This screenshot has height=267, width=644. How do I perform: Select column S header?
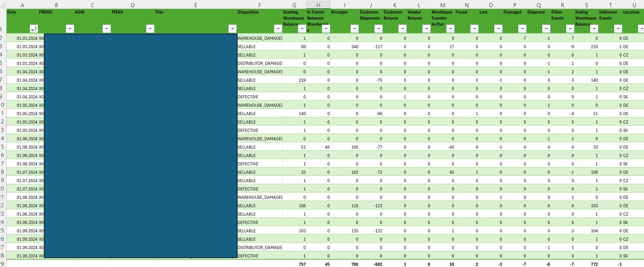point(586,5)
